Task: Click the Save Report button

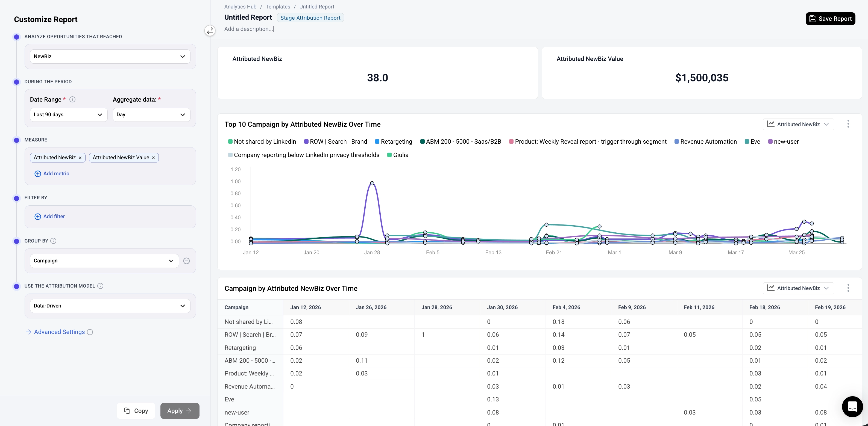Action: (830, 19)
